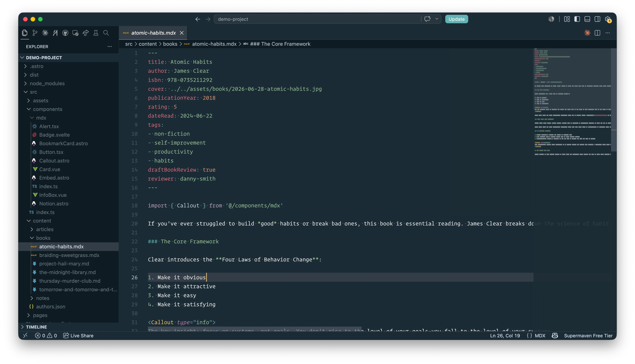Click the Ln 26, Col 19 cursor position
Image resolution: width=635 pixels, height=364 pixels.
505,336
